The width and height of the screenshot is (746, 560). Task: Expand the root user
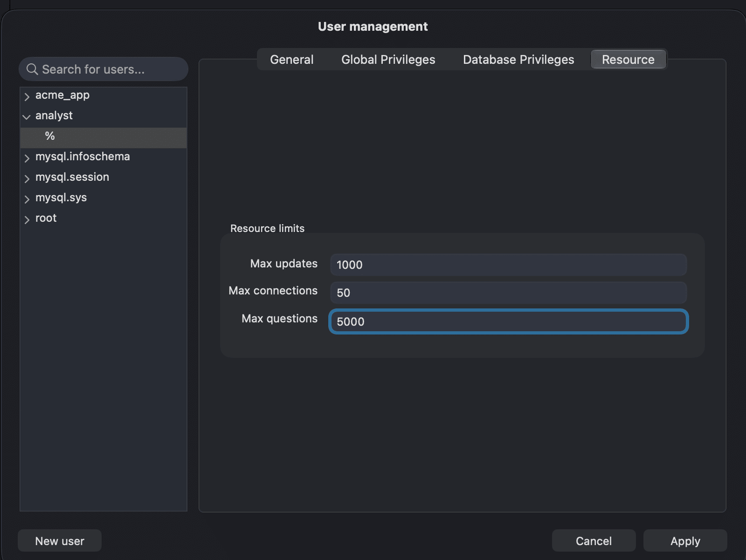(x=27, y=219)
